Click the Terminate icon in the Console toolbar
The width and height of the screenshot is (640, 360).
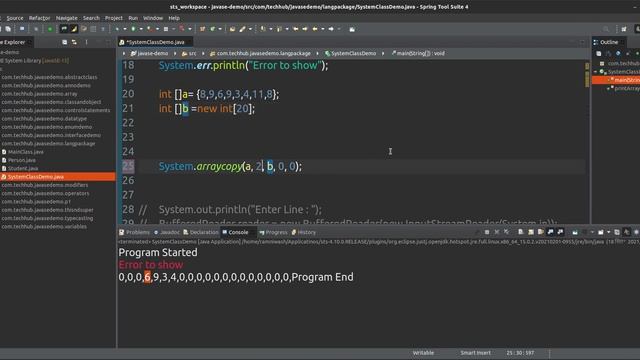tap(487, 232)
